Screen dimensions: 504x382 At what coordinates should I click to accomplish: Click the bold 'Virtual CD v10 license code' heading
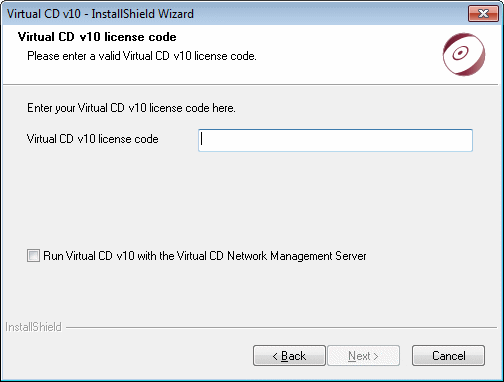click(x=97, y=37)
